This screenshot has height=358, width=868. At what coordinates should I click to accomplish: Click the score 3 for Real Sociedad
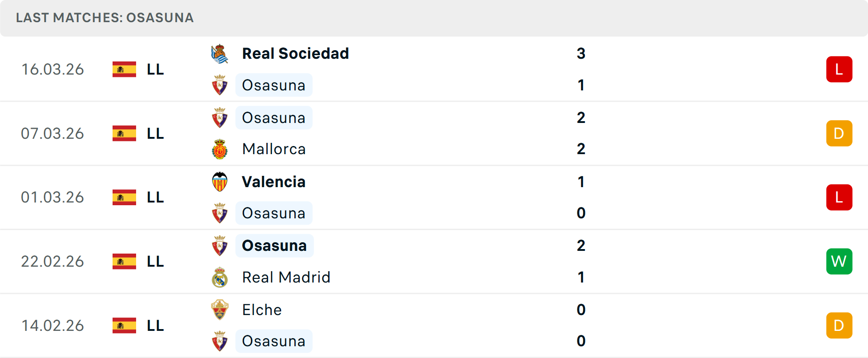[x=581, y=53]
